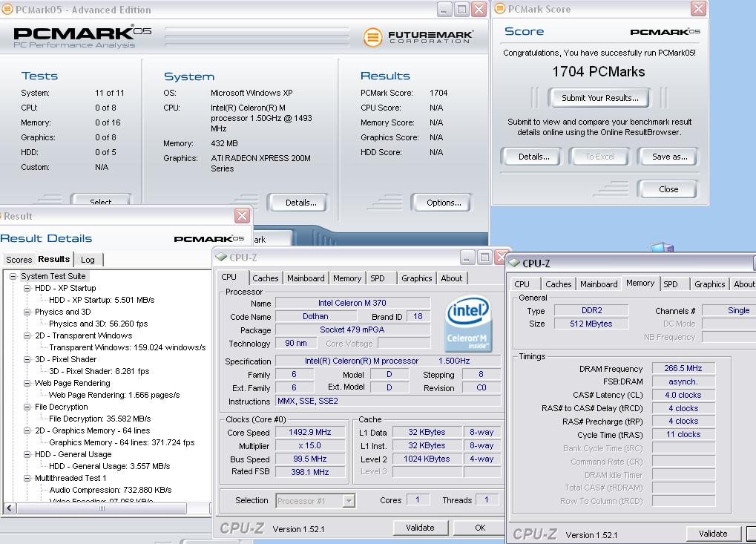
Task: Click the Core Speed 1492.9 MHz field
Action: pos(309,432)
